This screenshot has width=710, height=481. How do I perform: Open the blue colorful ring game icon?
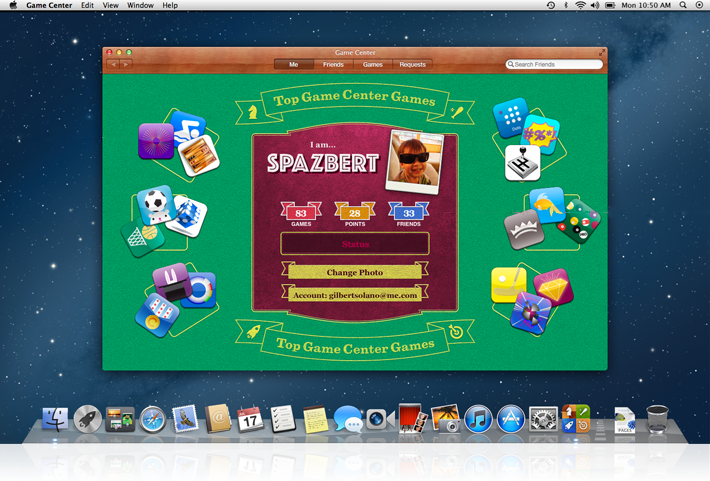pyautogui.click(x=201, y=290)
